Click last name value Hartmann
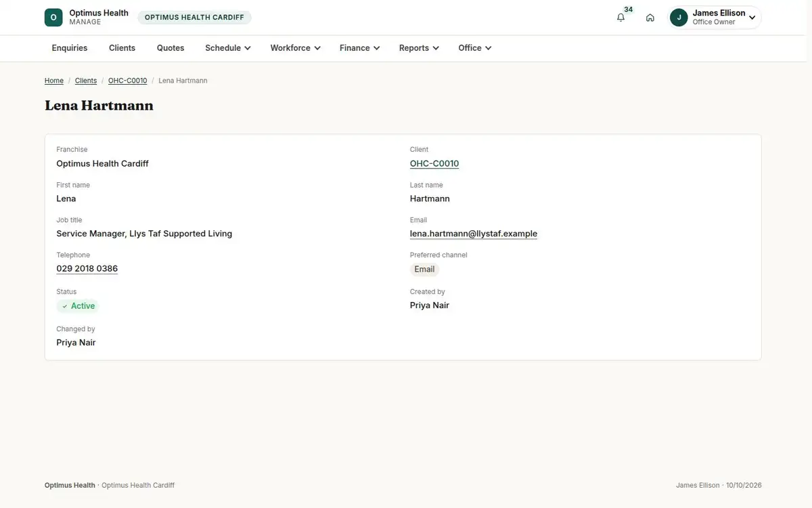Viewport: 812px width, 508px height. [x=430, y=199]
